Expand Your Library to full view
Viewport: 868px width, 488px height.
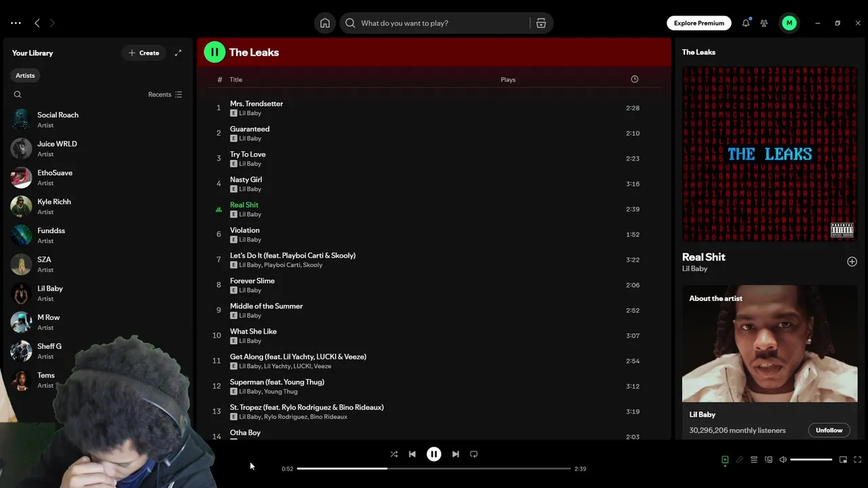pos(178,53)
